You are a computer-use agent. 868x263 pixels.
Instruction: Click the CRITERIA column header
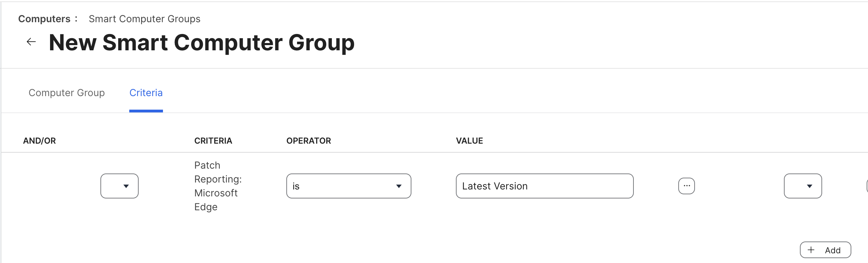click(x=213, y=141)
